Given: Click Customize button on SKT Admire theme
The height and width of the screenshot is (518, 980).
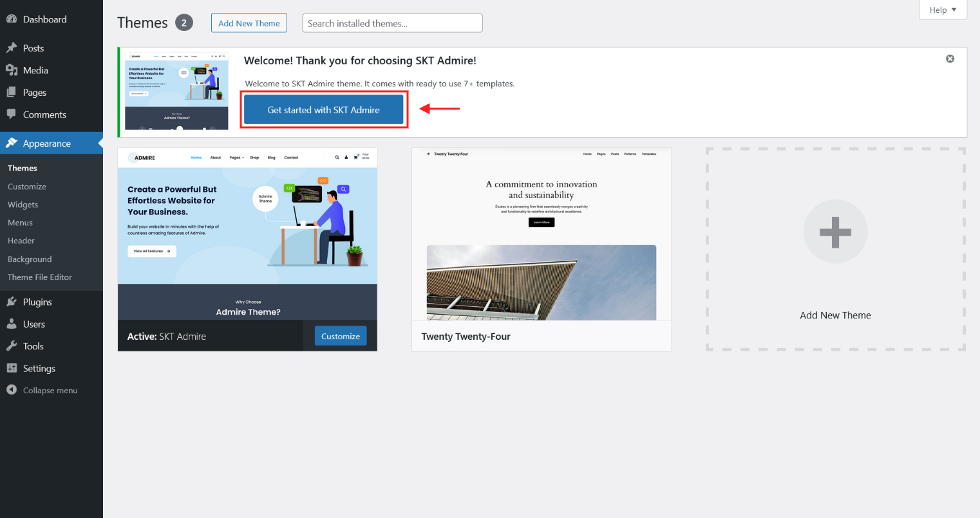Looking at the screenshot, I should 341,336.
